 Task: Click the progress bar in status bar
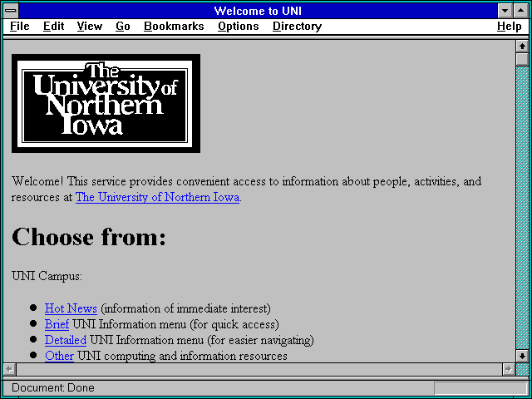tap(480, 388)
